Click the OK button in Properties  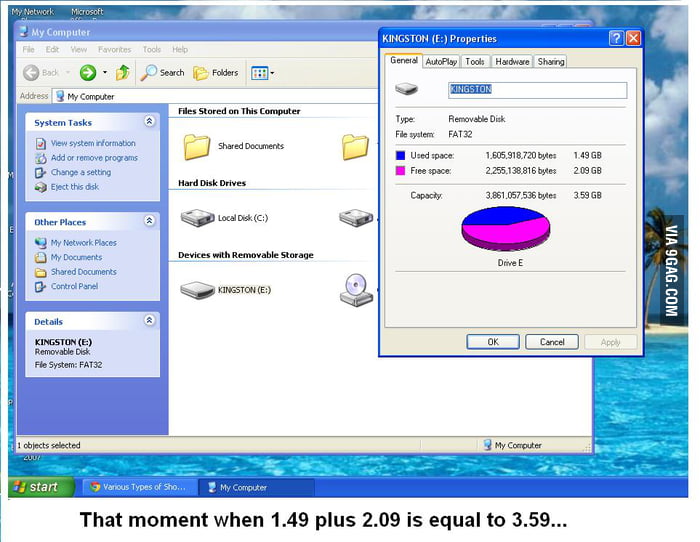[493, 342]
